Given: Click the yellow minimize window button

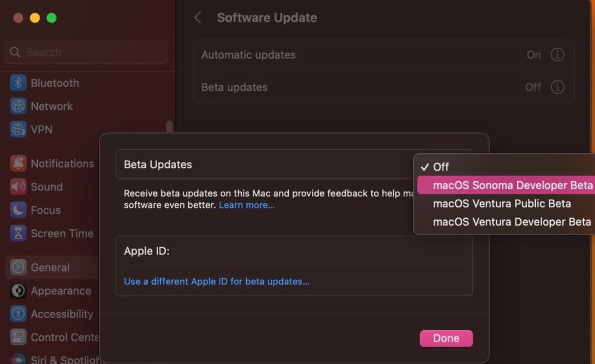Looking at the screenshot, I should pos(35,18).
